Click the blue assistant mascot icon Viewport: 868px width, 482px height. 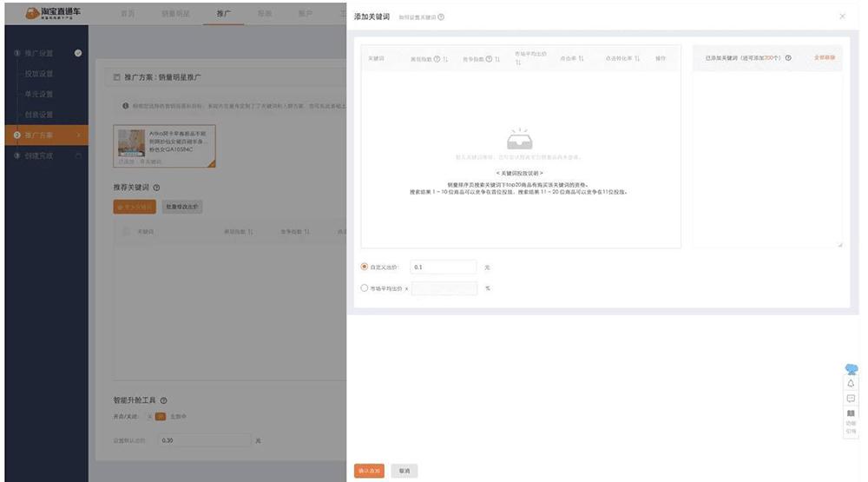851,368
